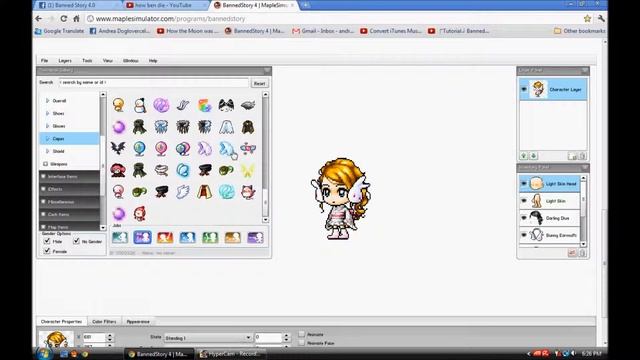The width and height of the screenshot is (640, 360).
Task: Select the white ghost cape item
Action: pos(226,127)
